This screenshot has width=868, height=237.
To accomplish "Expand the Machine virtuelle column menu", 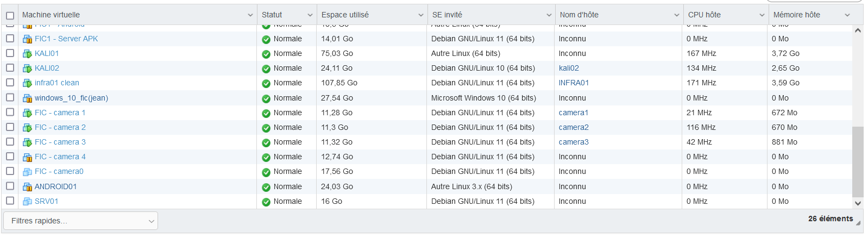I will pos(250,15).
